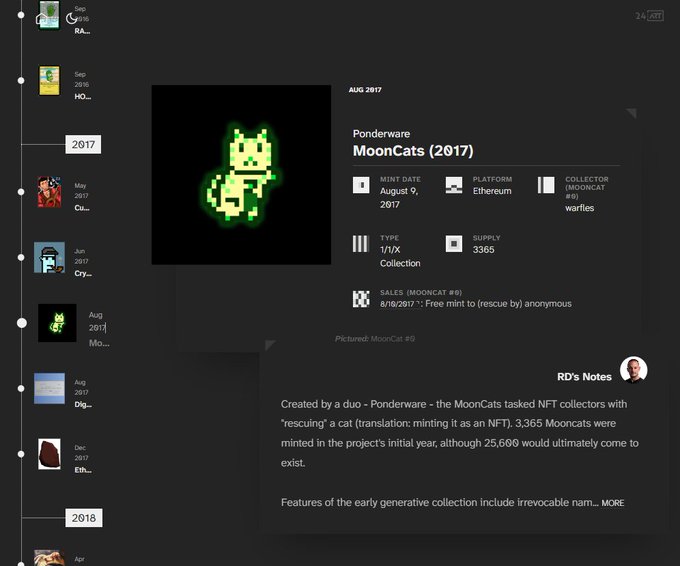Go to home via house icon
The image size is (680, 566).
pos(42,19)
